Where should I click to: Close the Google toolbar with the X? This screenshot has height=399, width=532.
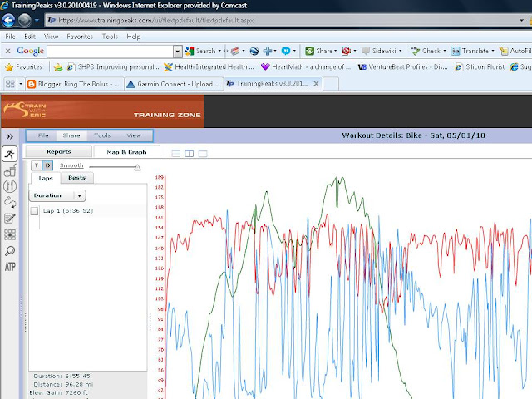pos(7,51)
